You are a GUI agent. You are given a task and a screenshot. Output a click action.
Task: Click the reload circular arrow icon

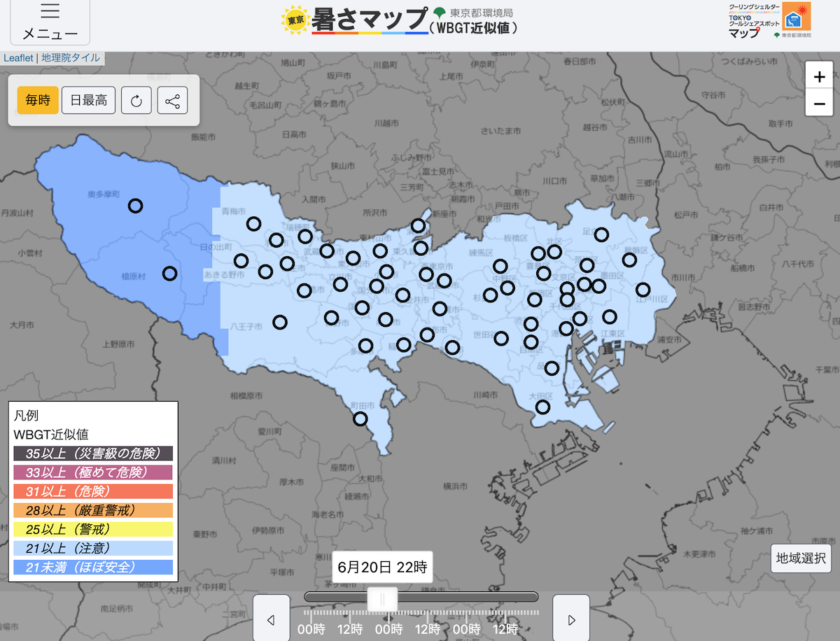point(136,101)
